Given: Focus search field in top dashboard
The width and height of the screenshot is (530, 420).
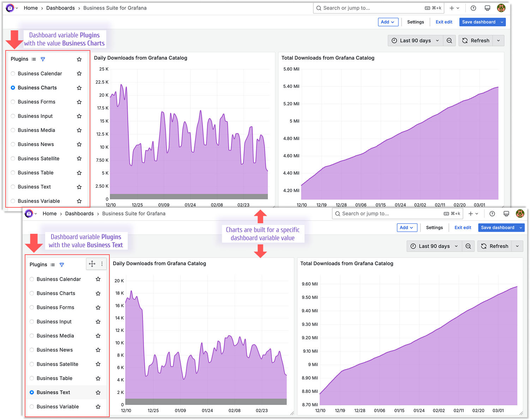Looking at the screenshot, I should tap(378, 8).
